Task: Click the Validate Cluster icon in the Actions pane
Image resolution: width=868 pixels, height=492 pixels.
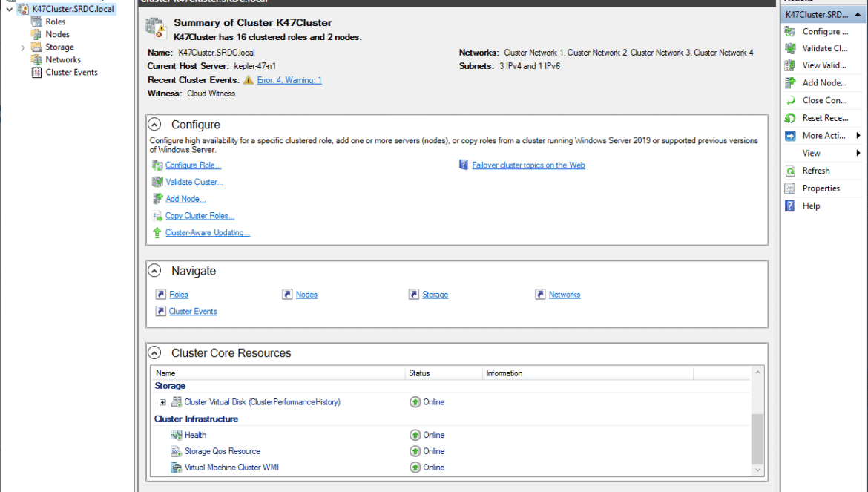Action: pyautogui.click(x=791, y=48)
